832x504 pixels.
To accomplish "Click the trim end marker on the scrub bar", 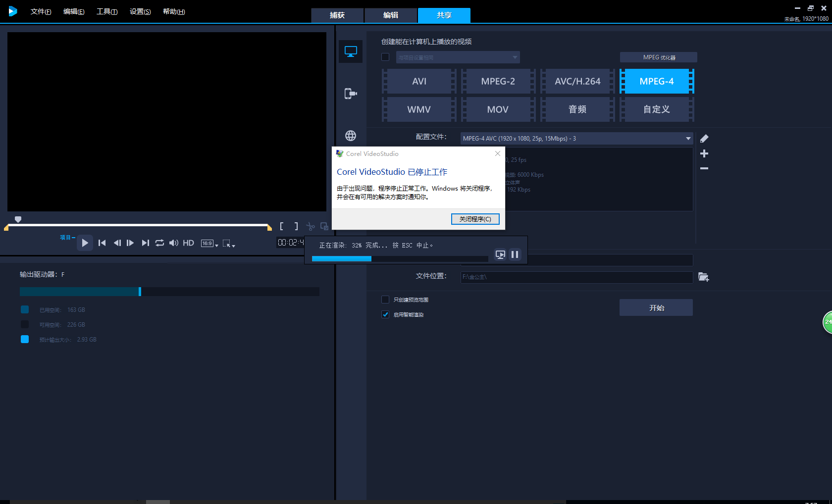I will pos(269,228).
